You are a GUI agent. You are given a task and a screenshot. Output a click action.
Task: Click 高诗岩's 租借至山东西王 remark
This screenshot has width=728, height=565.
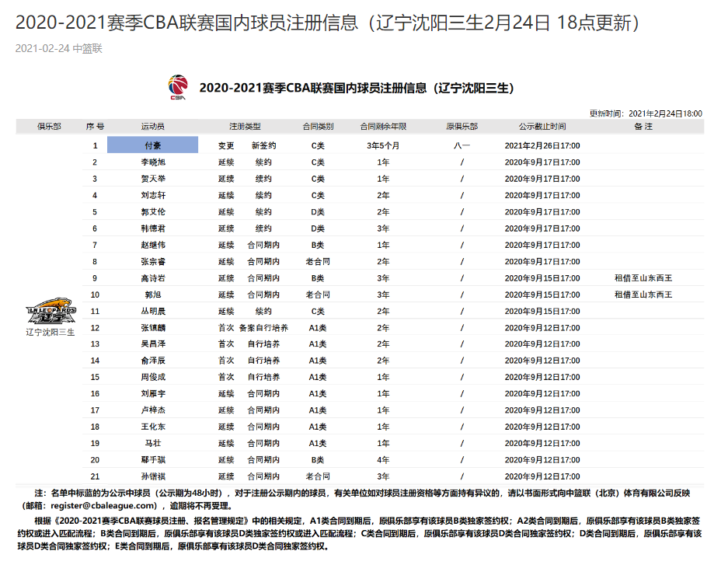click(643, 278)
